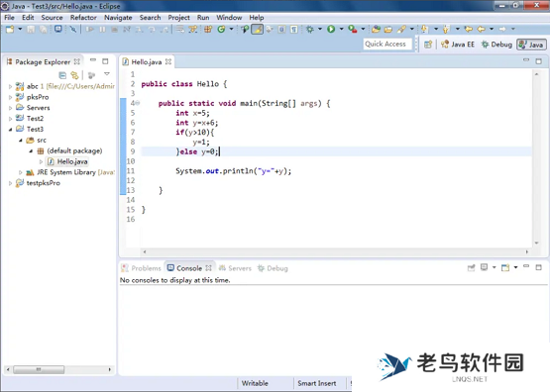This screenshot has width=550, height=392.
Task: Click Open Console icon in Console view
Action: 505,268
